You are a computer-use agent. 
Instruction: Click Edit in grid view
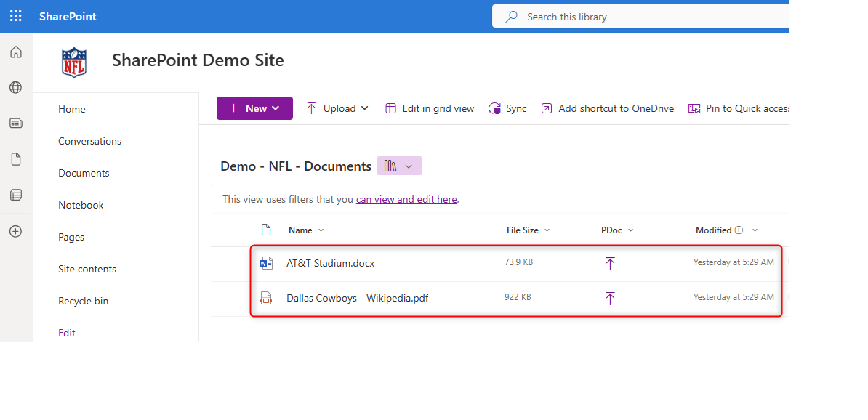[x=430, y=108]
